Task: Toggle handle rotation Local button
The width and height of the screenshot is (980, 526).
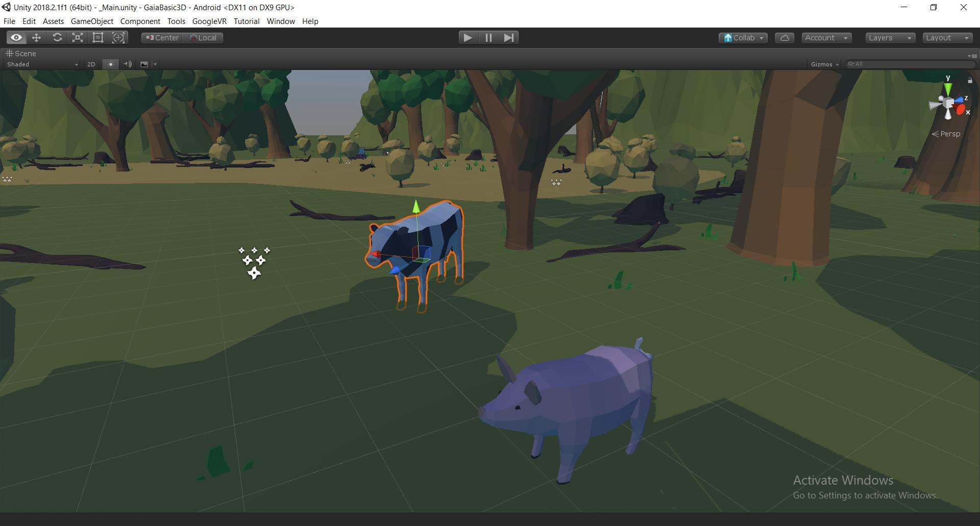Action: (x=203, y=38)
